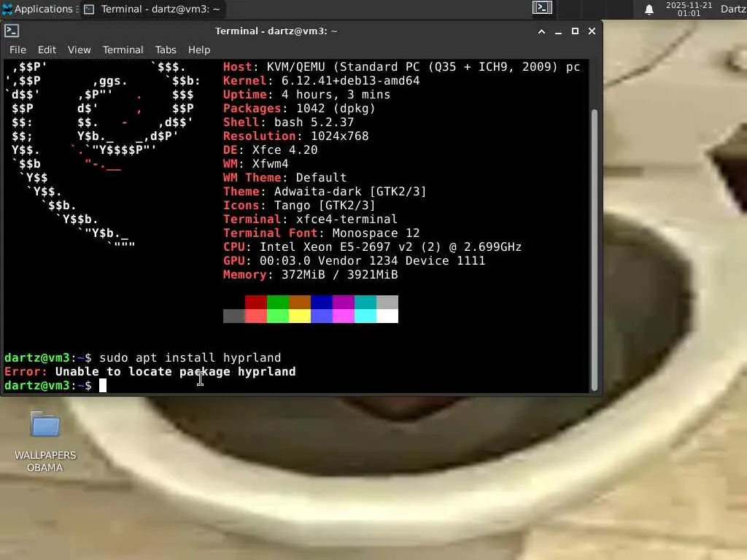Click the text 'Unable to locate package hyprland'
747x560 pixels.
point(175,372)
